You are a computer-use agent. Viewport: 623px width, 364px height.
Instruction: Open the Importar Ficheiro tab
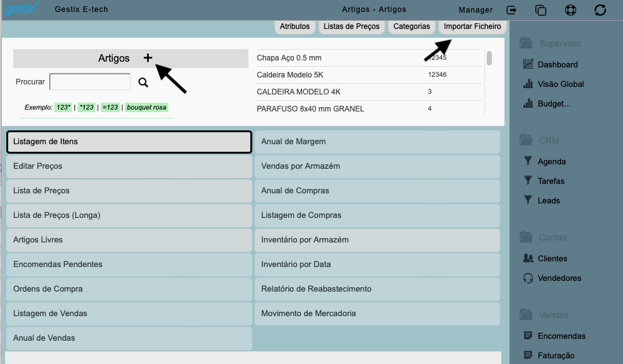[x=472, y=26]
